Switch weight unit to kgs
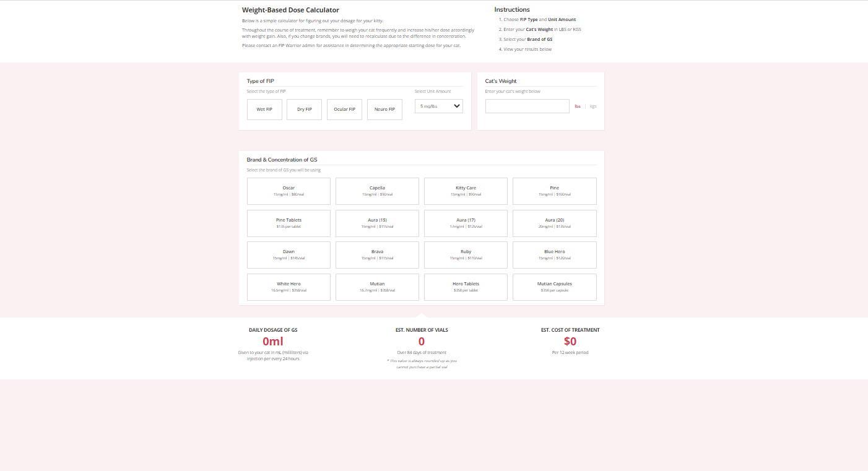Viewport: 868px width, 471px height. [x=593, y=106]
